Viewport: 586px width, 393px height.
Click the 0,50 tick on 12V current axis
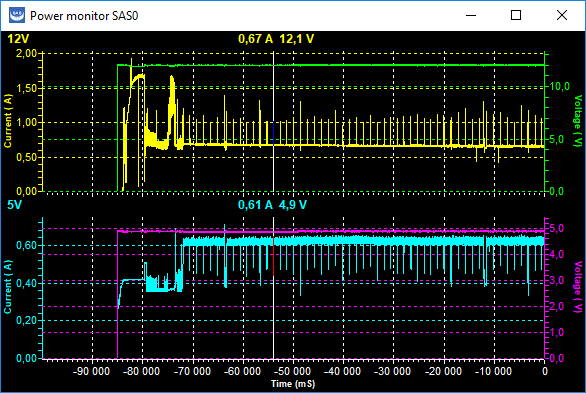click(27, 157)
